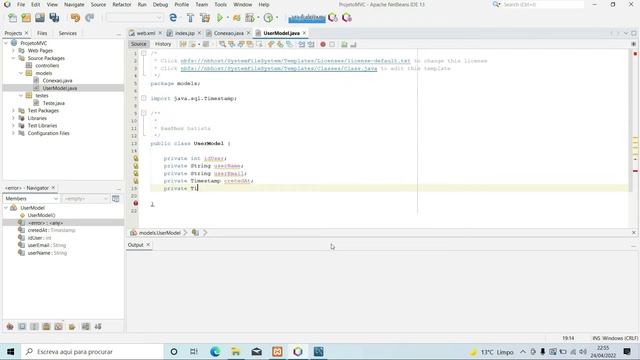Collapse the ProjetoMVC project node

click(x=6, y=43)
